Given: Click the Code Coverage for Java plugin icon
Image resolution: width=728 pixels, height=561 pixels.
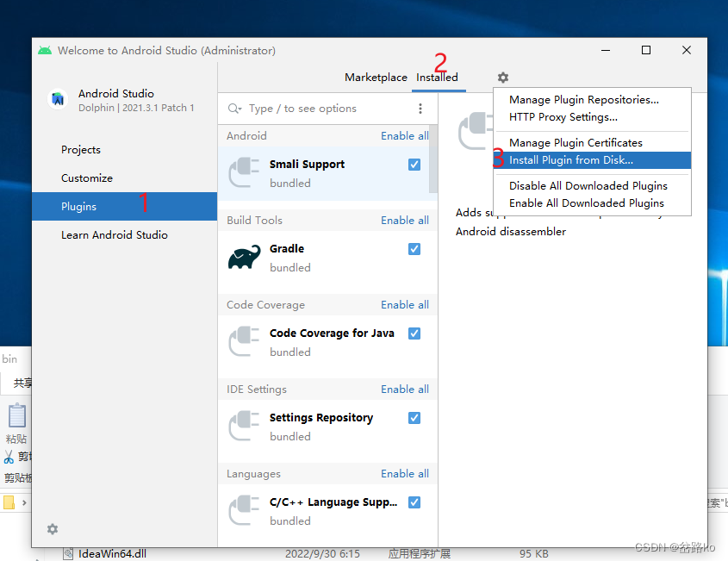Looking at the screenshot, I should tap(244, 340).
